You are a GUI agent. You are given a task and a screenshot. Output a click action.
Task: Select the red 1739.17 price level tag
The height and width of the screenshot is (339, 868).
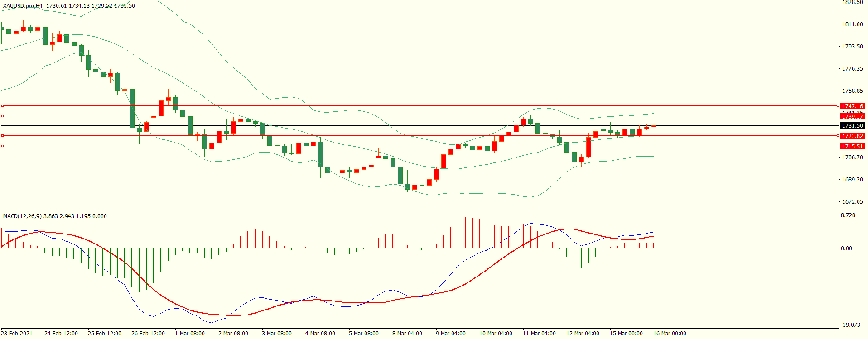[x=852, y=117]
